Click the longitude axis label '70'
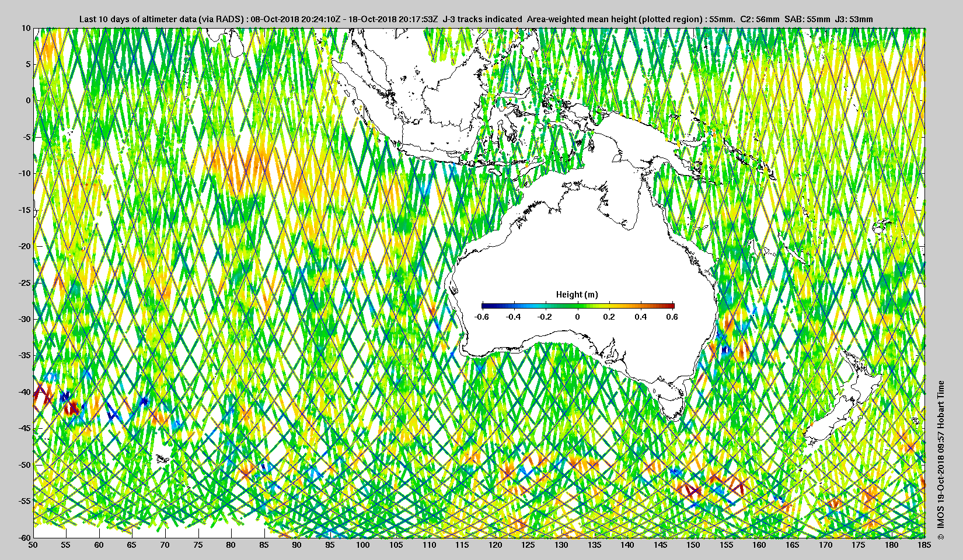The image size is (963, 560). [165, 545]
